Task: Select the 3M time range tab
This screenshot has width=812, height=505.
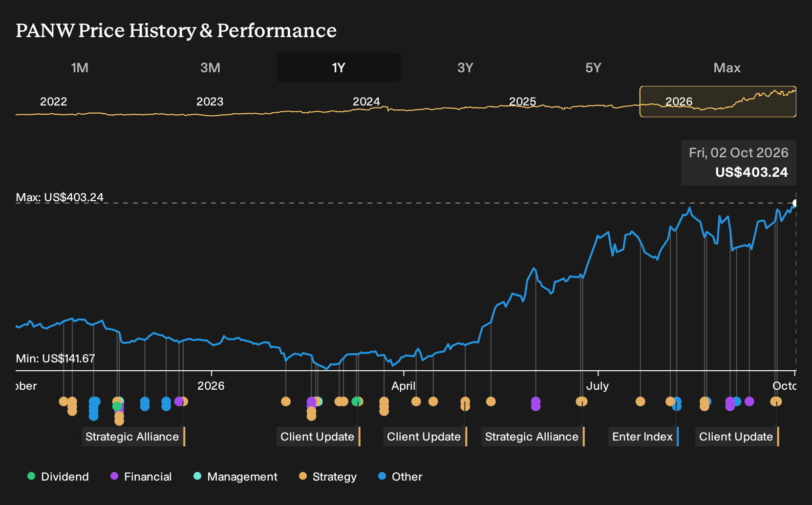Action: click(x=210, y=67)
